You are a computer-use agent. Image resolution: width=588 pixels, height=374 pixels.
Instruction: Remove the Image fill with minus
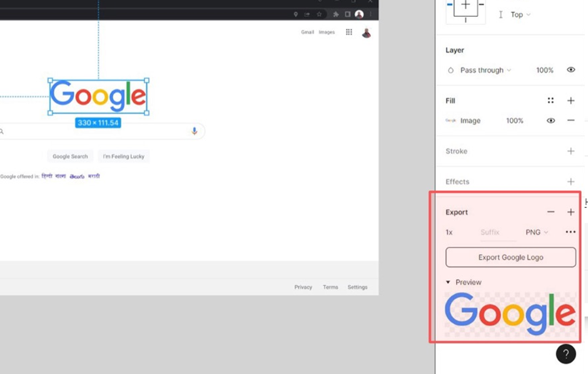point(570,120)
